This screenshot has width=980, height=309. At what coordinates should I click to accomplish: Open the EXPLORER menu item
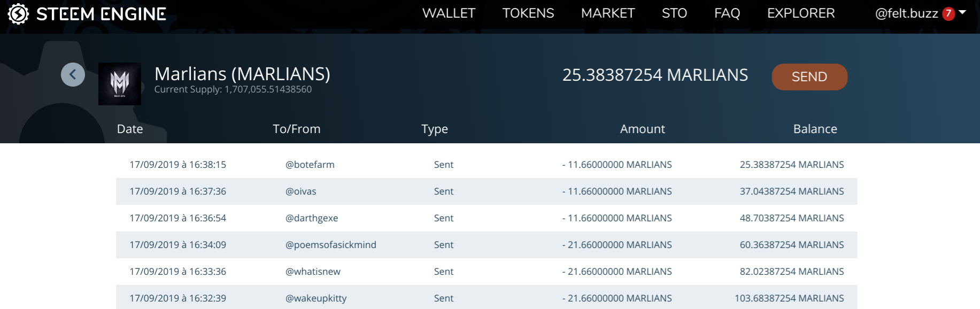pos(801,13)
